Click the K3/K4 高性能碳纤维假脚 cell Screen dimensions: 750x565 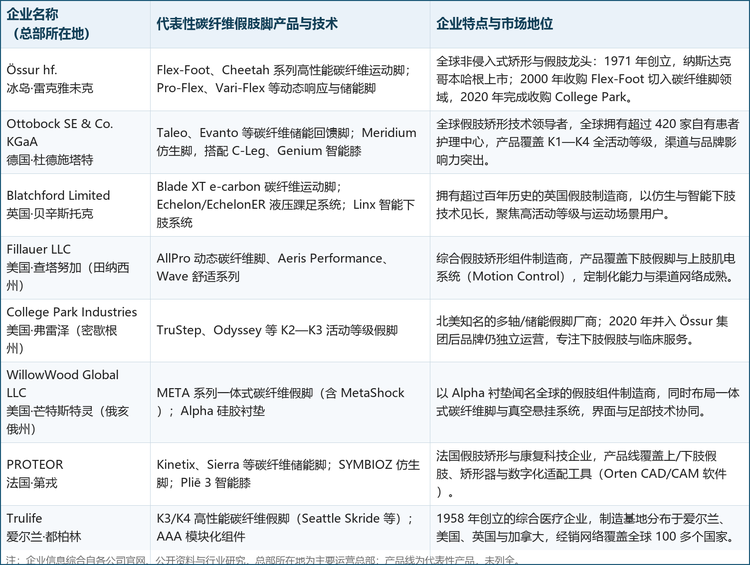[290, 528]
